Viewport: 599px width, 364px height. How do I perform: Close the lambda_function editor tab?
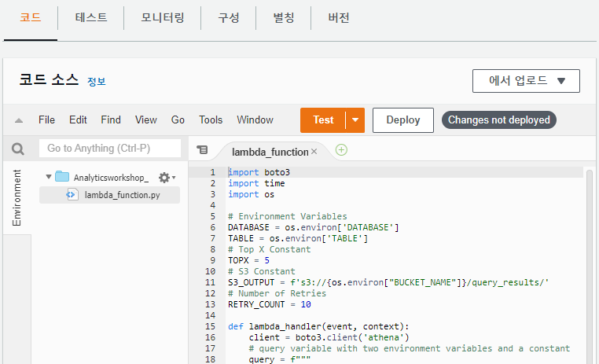(314, 152)
